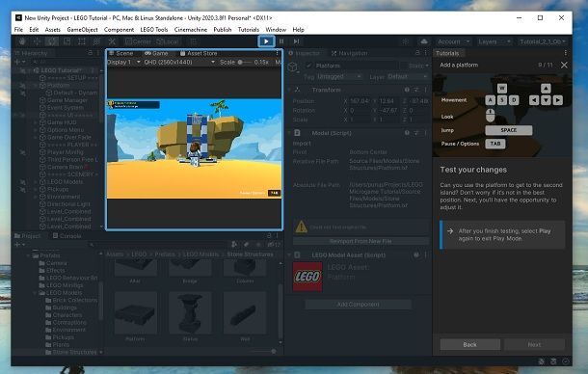Switch to the Game tab
588x374 pixels.
tap(156, 53)
